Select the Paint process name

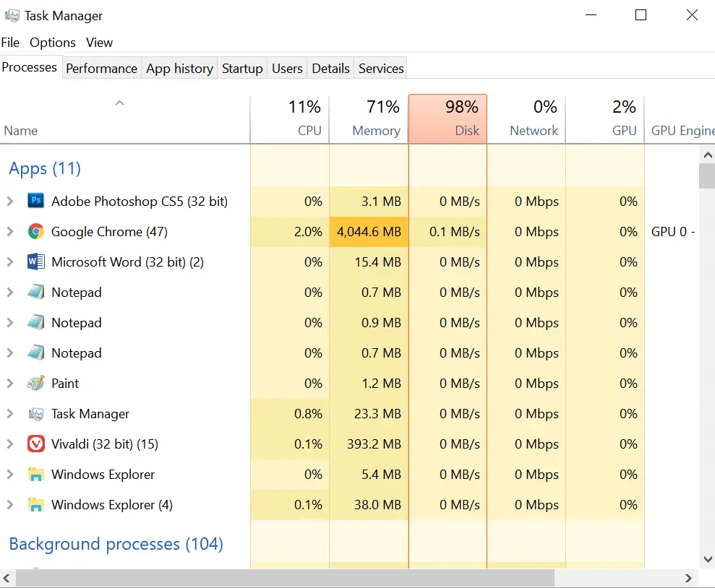coord(65,383)
